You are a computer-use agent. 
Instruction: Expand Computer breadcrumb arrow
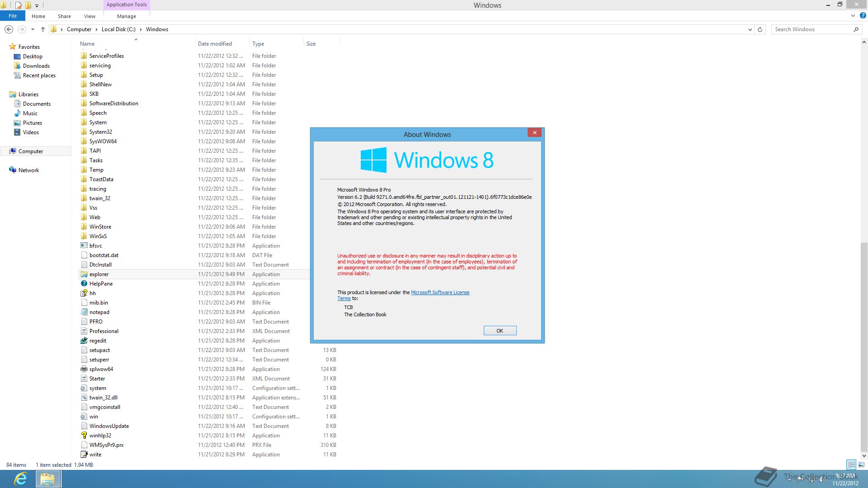(x=96, y=29)
